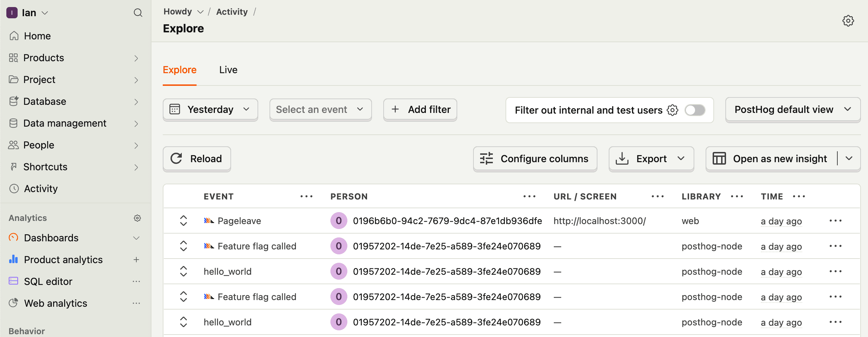Open the Yesterday date range dropdown
Image resolution: width=868 pixels, height=337 pixels.
tap(210, 110)
